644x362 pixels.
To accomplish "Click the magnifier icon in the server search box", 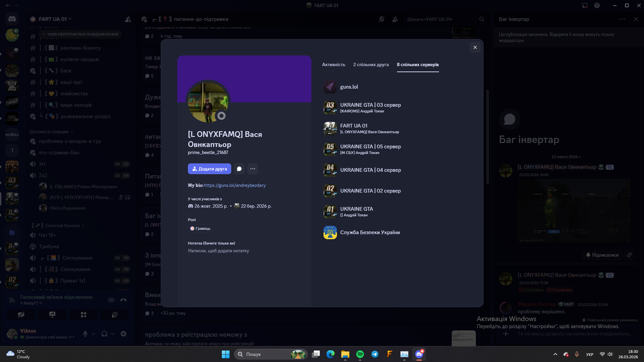I will [x=481, y=19].
